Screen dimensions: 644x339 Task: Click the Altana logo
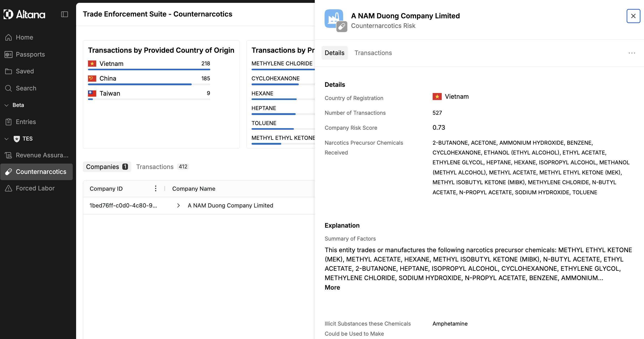click(24, 14)
